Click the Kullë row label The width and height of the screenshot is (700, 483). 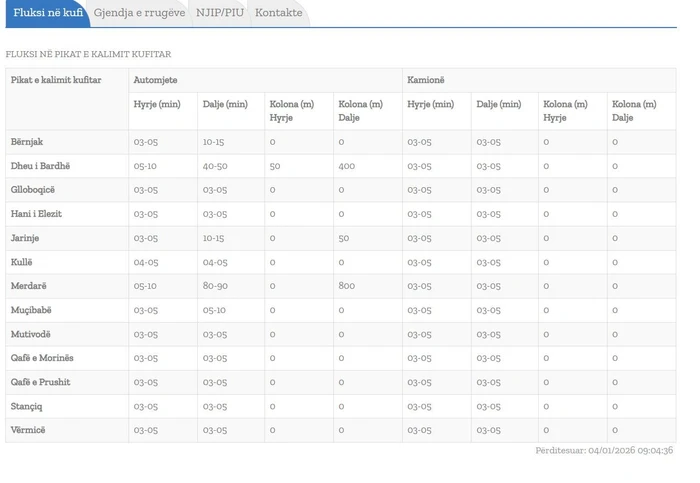coord(22,262)
